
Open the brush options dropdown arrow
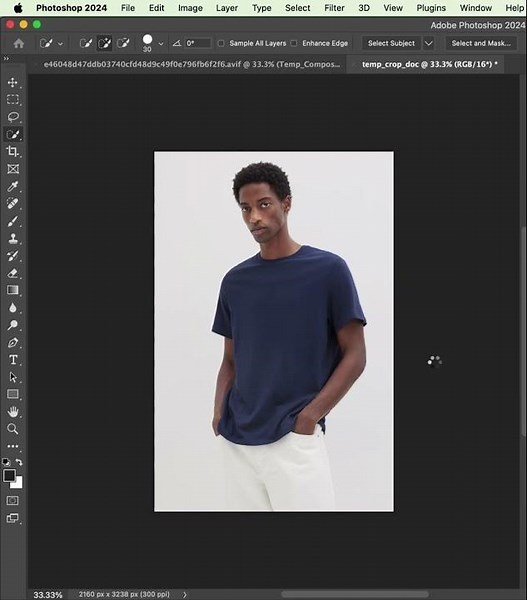pyautogui.click(x=161, y=44)
